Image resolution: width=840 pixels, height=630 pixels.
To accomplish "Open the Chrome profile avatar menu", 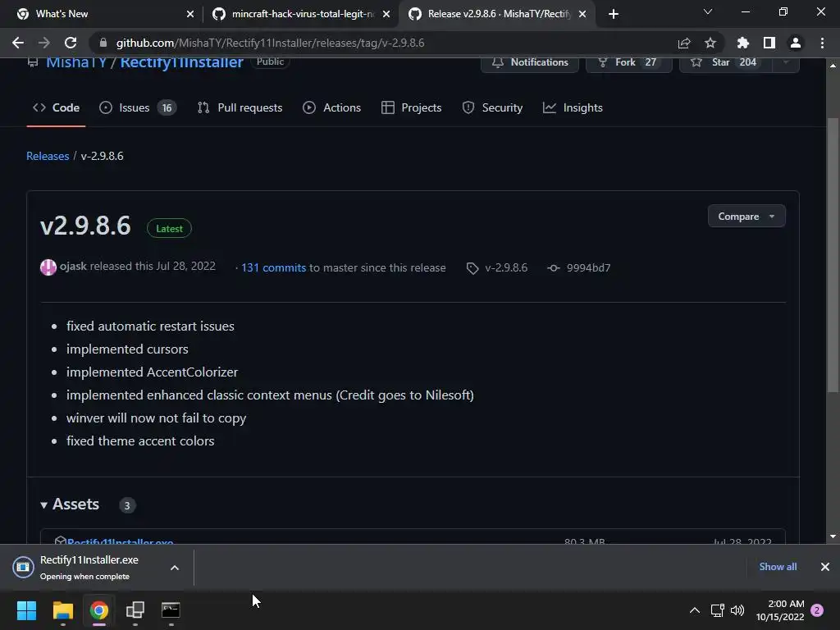I will point(795,43).
